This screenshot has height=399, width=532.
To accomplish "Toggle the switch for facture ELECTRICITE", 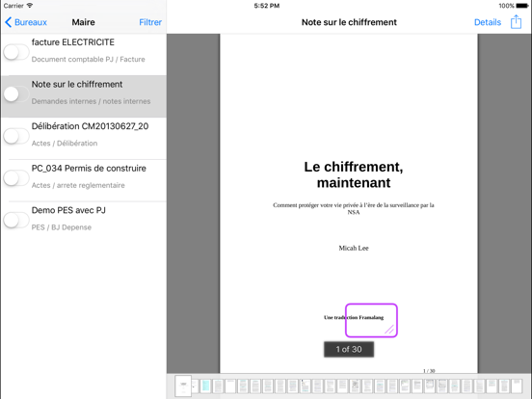I will coord(16,53).
